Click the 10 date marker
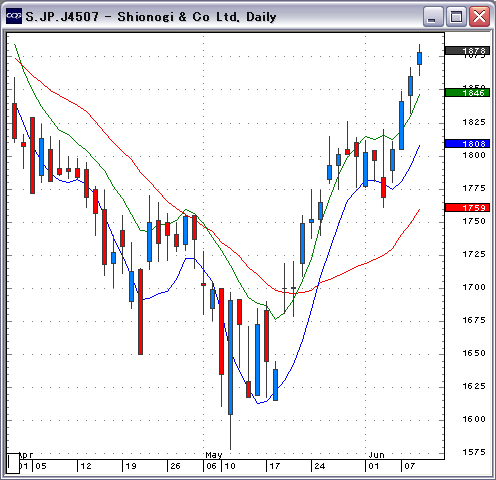This screenshot has width=496, height=480. [x=230, y=466]
